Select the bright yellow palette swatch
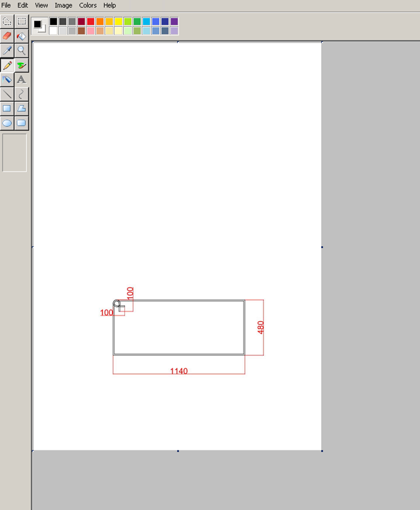 (119, 22)
